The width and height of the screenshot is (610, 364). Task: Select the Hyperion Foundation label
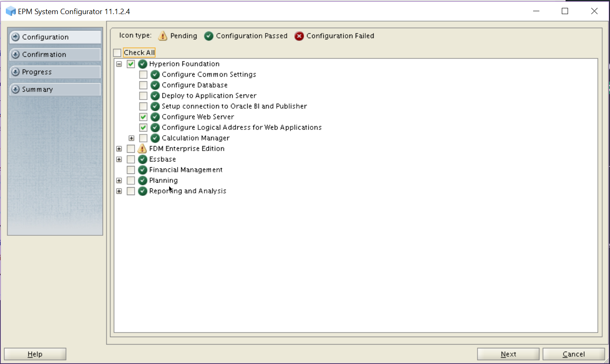(184, 64)
